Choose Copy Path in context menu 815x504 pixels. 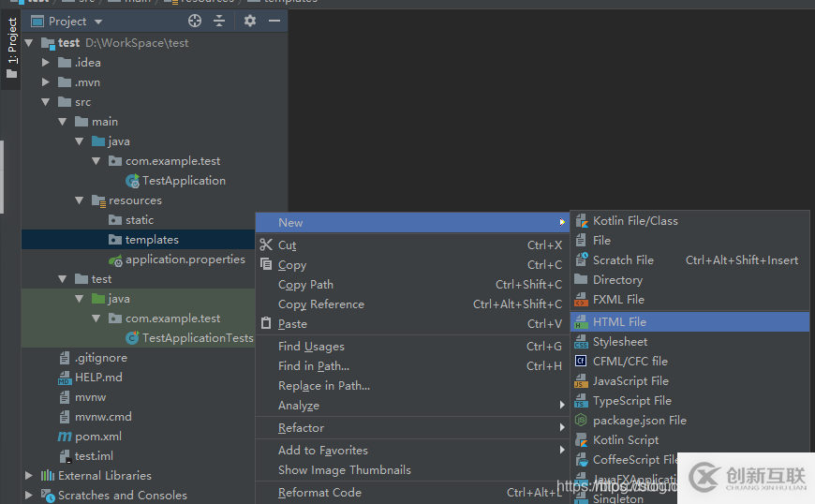pos(305,285)
